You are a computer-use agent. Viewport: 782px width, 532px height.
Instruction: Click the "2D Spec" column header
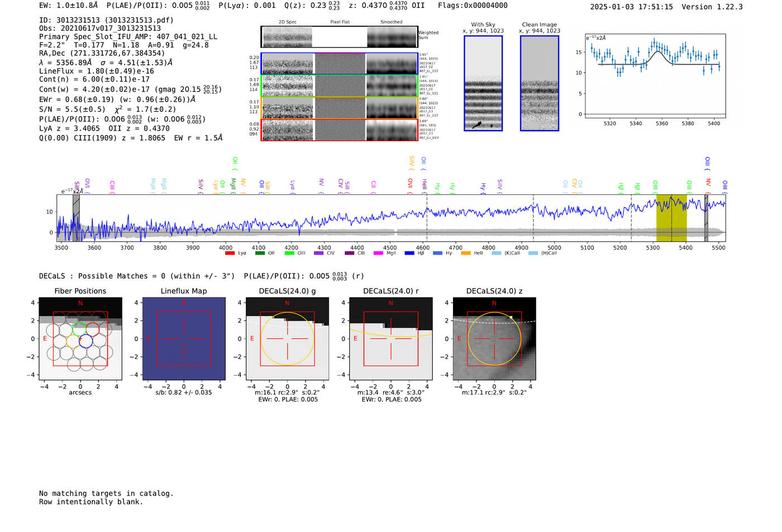point(288,22)
